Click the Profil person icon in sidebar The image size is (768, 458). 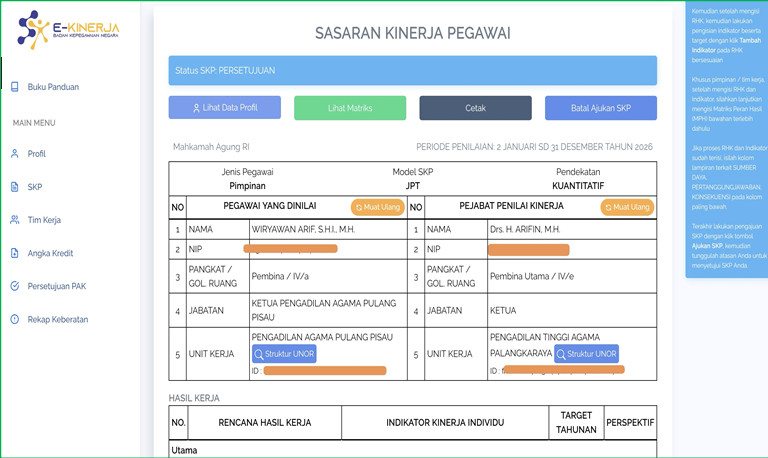[15, 154]
